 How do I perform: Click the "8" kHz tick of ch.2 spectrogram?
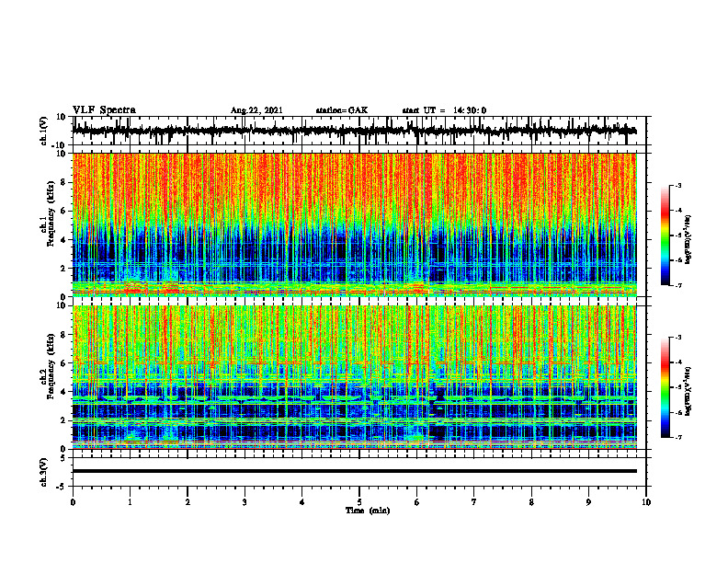[64, 335]
